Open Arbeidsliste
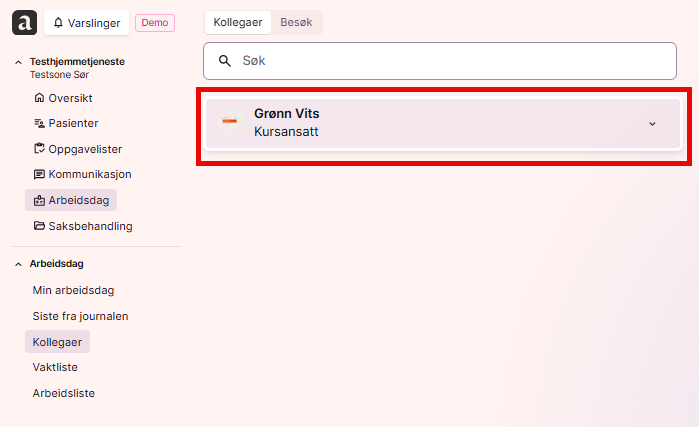 pyautogui.click(x=64, y=393)
